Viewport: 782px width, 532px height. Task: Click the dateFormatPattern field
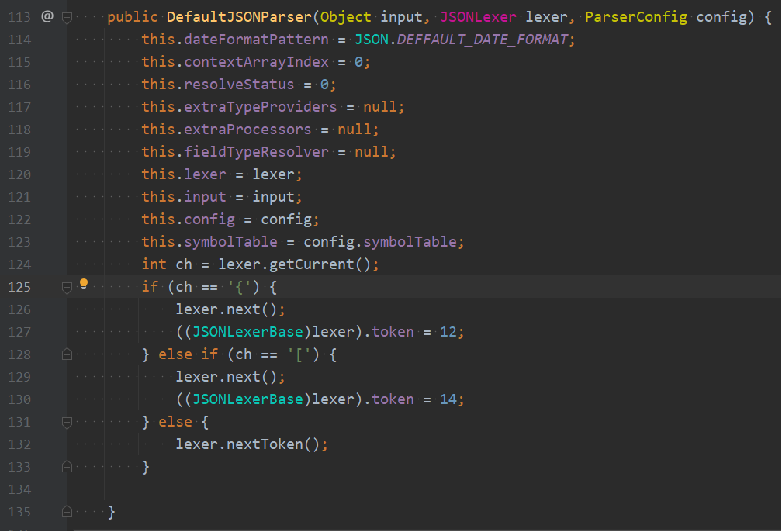pyautogui.click(x=256, y=40)
